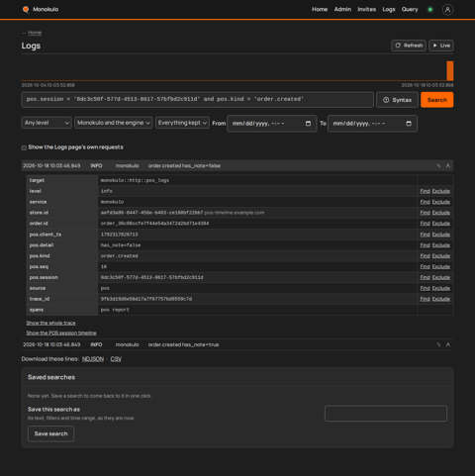The image size is (475, 476).
Task: Click the Monokulo logo icon
Action: [26, 9]
